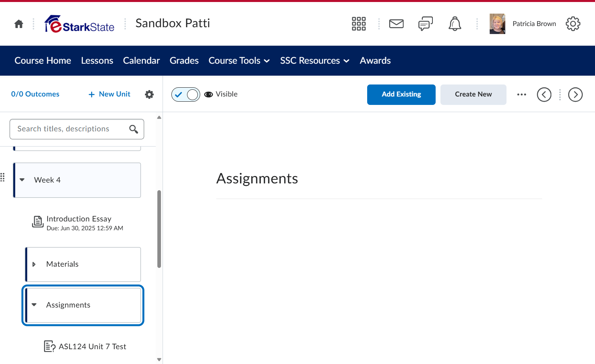The image size is (595, 364).
Task: Go to previous item arrow
Action: click(x=544, y=95)
